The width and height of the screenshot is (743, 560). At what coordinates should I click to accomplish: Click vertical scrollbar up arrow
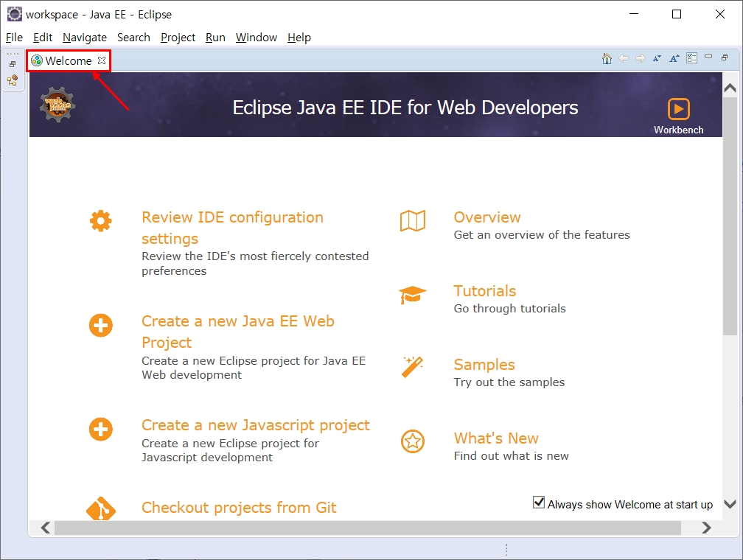[730, 88]
